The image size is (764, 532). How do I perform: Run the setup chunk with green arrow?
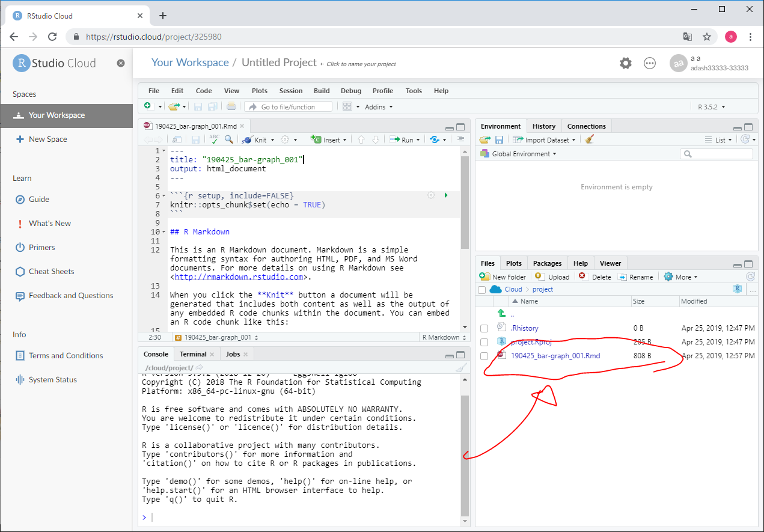[445, 195]
